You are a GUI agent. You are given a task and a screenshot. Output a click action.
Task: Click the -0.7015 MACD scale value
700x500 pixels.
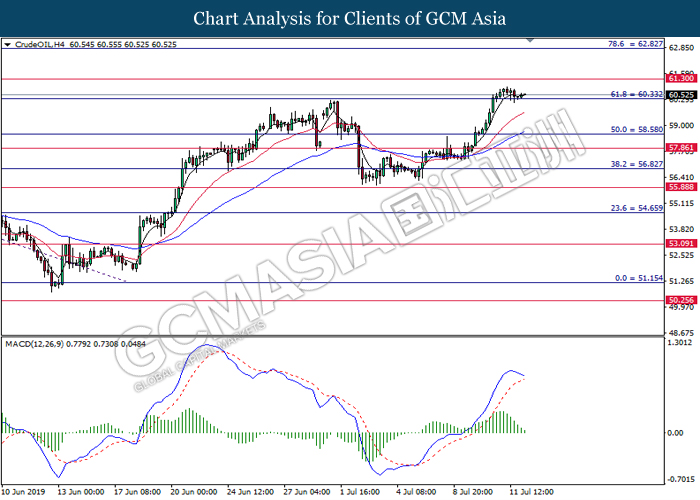click(681, 479)
